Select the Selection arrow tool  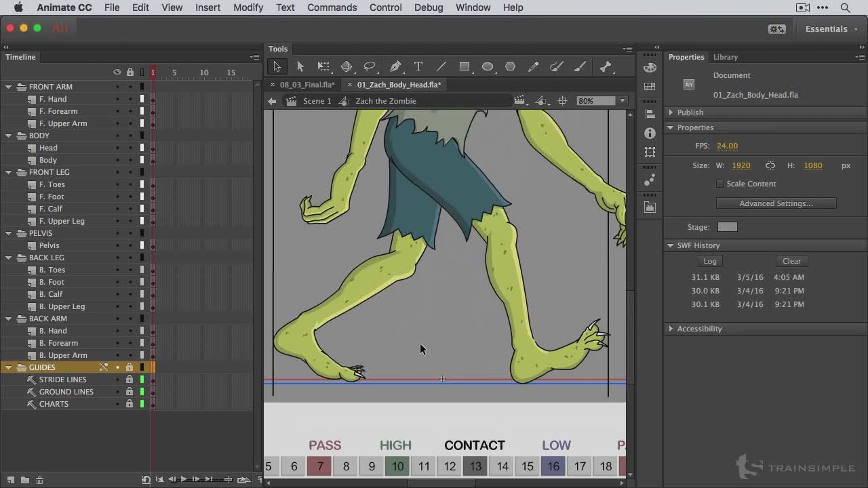click(x=277, y=66)
